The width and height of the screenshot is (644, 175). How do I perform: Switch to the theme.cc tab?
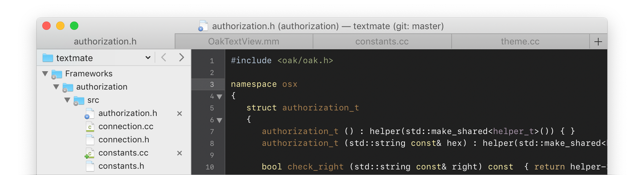click(x=520, y=42)
